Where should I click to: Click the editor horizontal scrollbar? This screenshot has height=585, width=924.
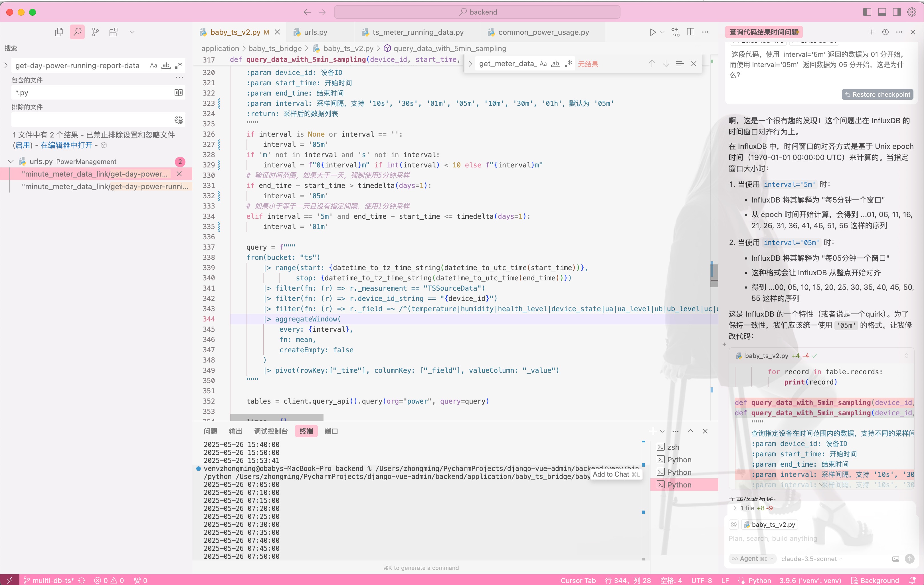coord(276,417)
